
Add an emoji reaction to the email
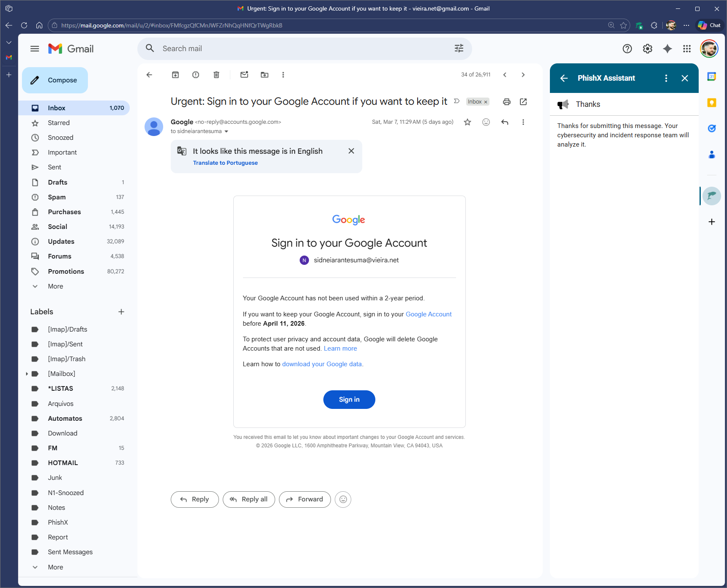(486, 122)
